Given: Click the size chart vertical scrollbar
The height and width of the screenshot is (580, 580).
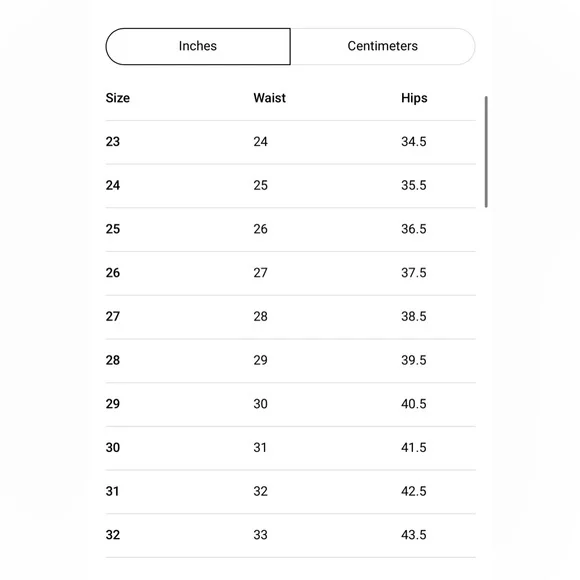Looking at the screenshot, I should (486, 152).
